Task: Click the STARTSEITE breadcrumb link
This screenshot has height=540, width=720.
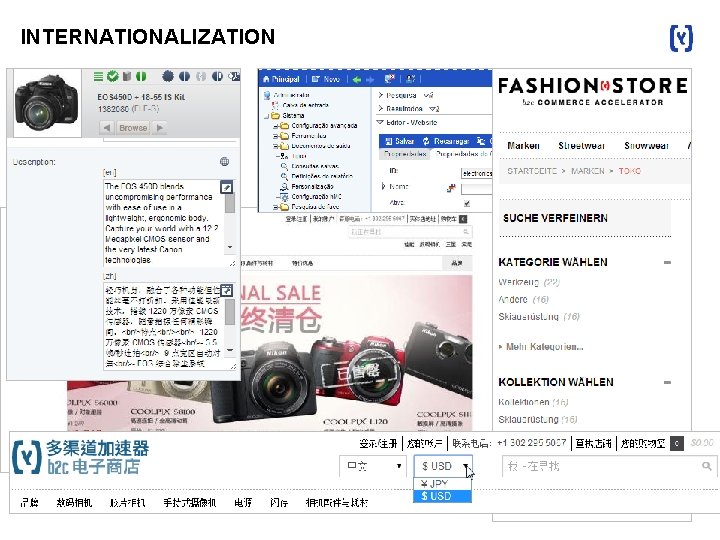Action: pyautogui.click(x=532, y=171)
